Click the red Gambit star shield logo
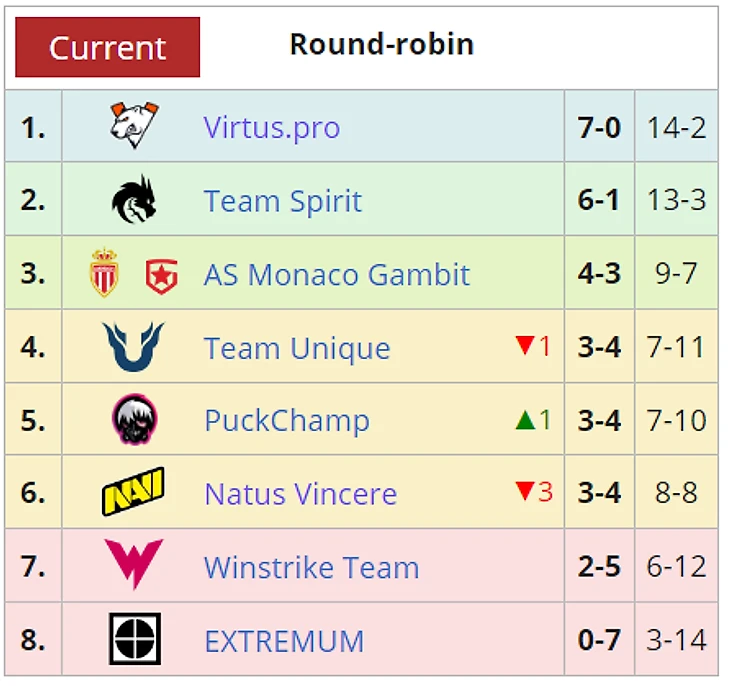The height and width of the screenshot is (686, 730). [162, 277]
